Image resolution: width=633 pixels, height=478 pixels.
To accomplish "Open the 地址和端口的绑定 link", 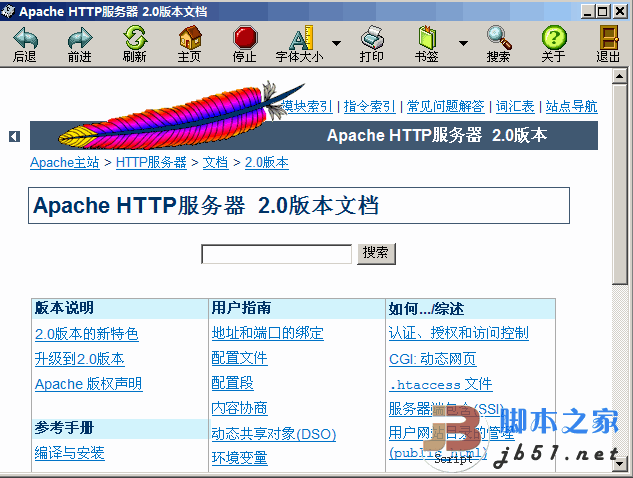I will [x=268, y=333].
